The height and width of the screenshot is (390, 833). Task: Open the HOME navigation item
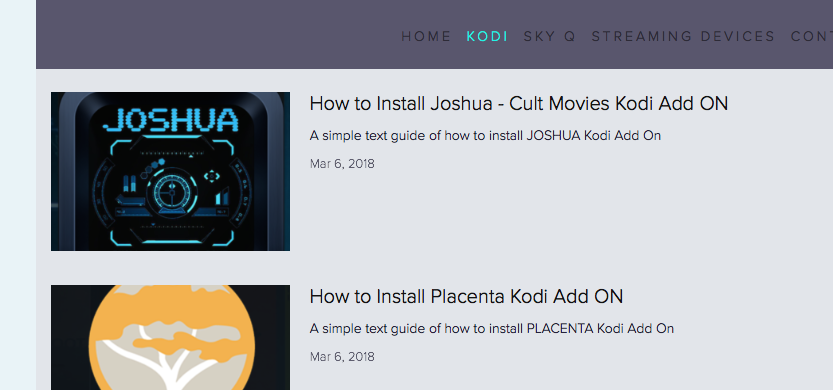[x=426, y=37]
